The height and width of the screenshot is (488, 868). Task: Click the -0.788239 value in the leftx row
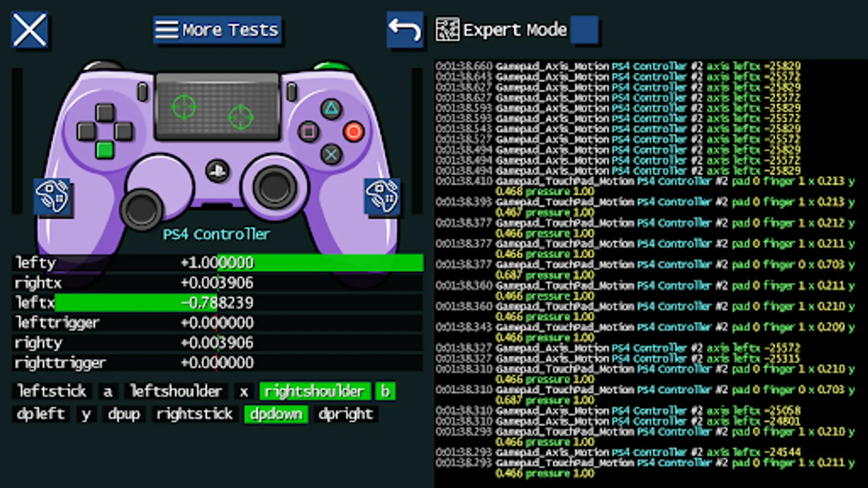[x=217, y=303]
